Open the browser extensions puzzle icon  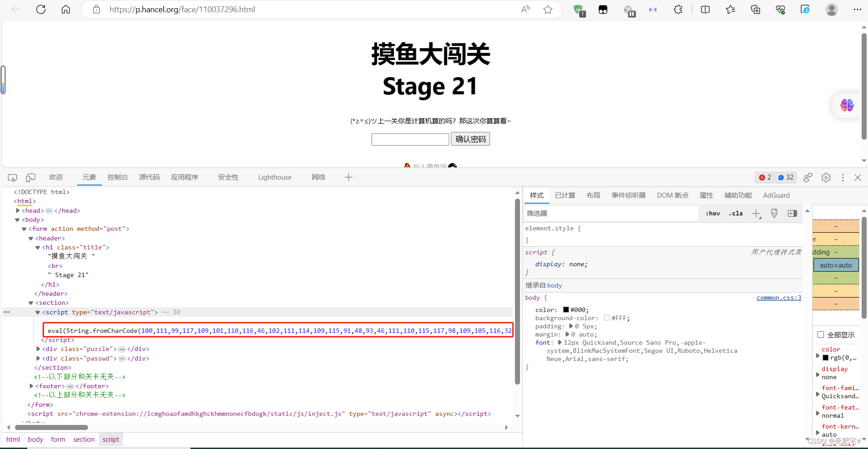[678, 10]
